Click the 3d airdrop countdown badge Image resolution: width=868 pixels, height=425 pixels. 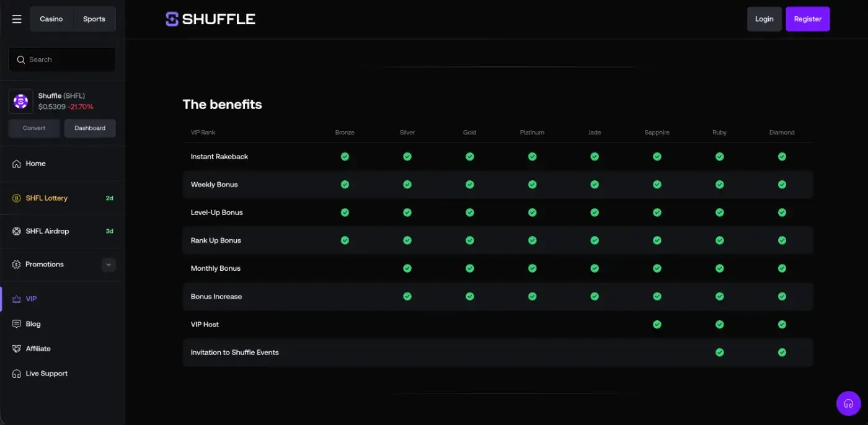pyautogui.click(x=109, y=231)
